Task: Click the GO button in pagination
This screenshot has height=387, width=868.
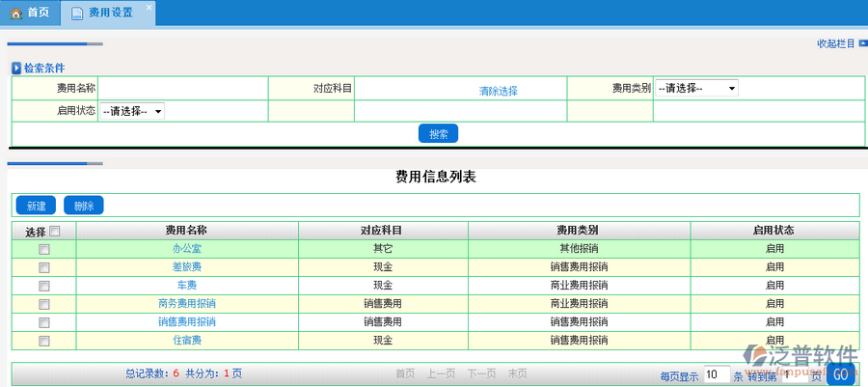Action: tap(841, 374)
